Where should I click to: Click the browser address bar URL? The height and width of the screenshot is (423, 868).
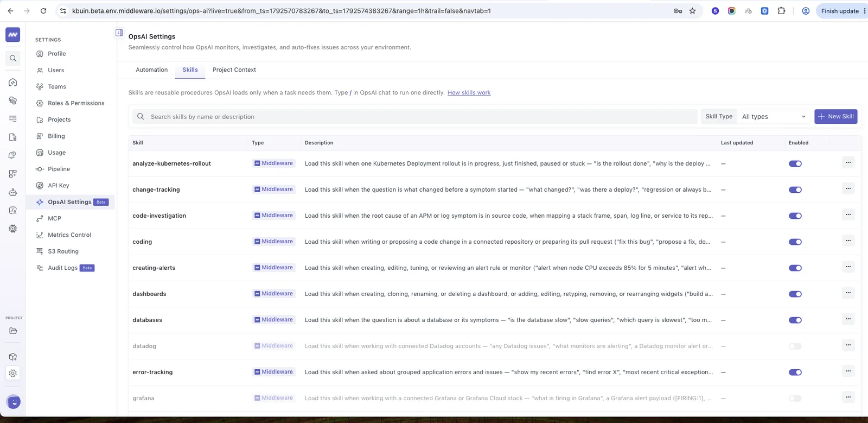282,11
